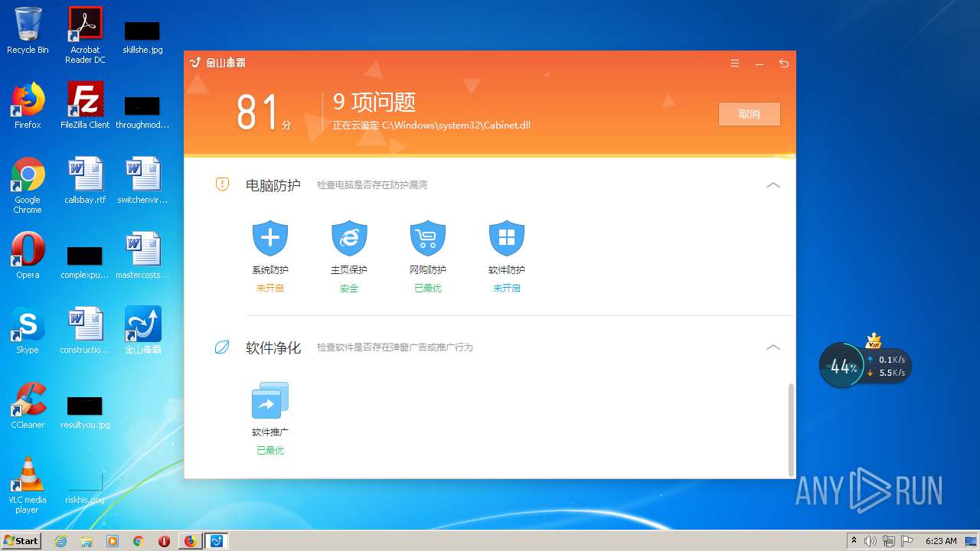Click the 未开启 status under 系统防护
Screen dimensions: 980x551
[270, 289]
